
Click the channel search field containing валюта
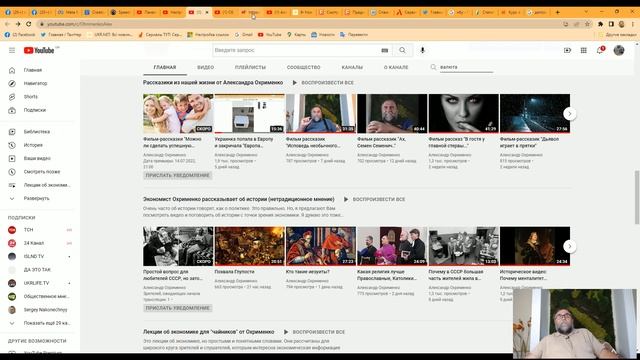(x=466, y=67)
